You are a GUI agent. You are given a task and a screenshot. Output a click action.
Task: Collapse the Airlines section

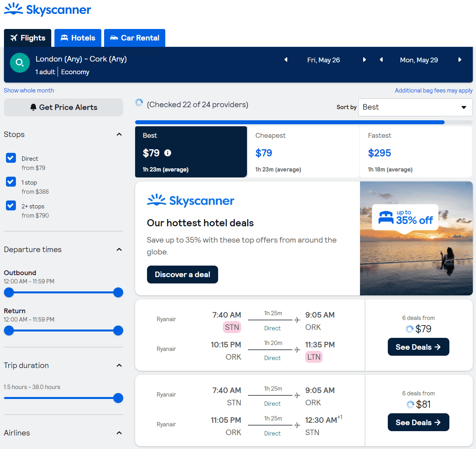click(x=119, y=433)
